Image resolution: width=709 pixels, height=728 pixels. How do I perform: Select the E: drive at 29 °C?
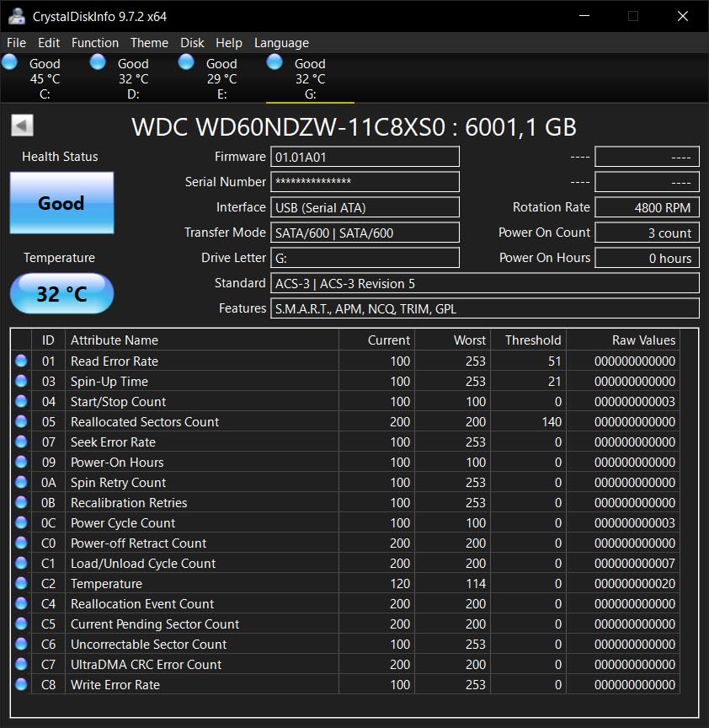[x=221, y=78]
